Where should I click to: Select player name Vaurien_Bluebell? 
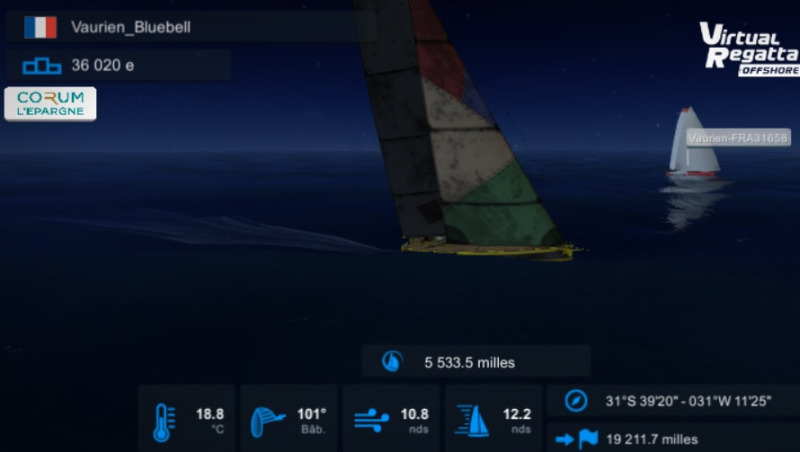pos(131,27)
